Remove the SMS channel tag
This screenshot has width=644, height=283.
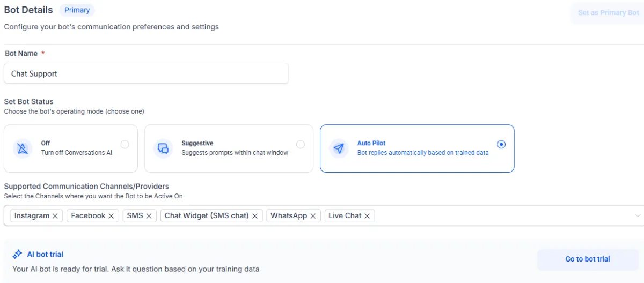click(x=149, y=216)
